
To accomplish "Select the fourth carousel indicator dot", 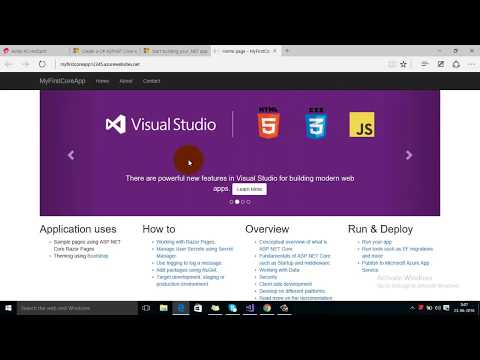I will tap(248, 202).
